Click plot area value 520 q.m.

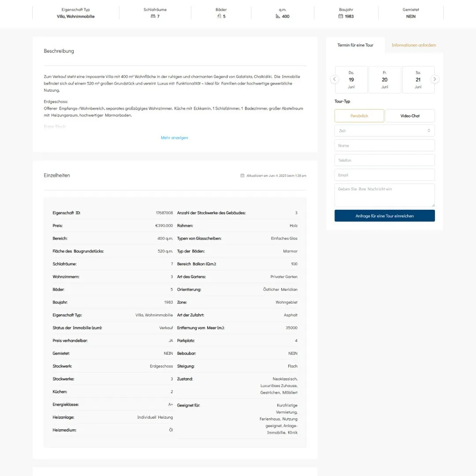(165, 251)
